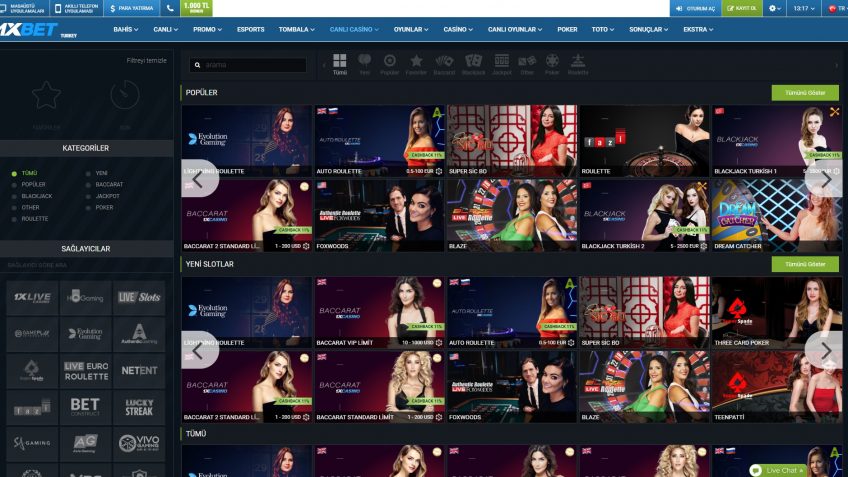This screenshot has height=477, width=848.
Task: Select the Popüler target category icon
Action: pyautogui.click(x=389, y=60)
